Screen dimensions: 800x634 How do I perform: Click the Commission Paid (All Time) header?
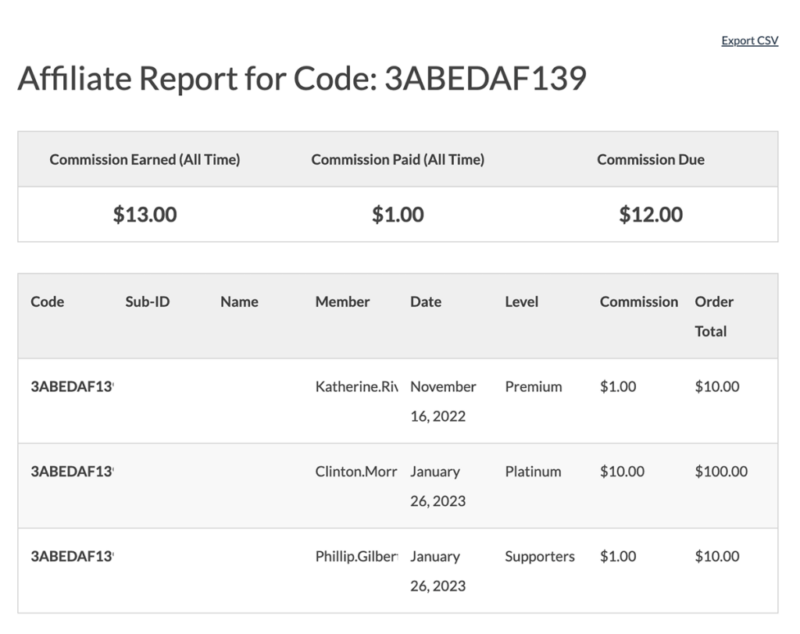click(x=398, y=160)
